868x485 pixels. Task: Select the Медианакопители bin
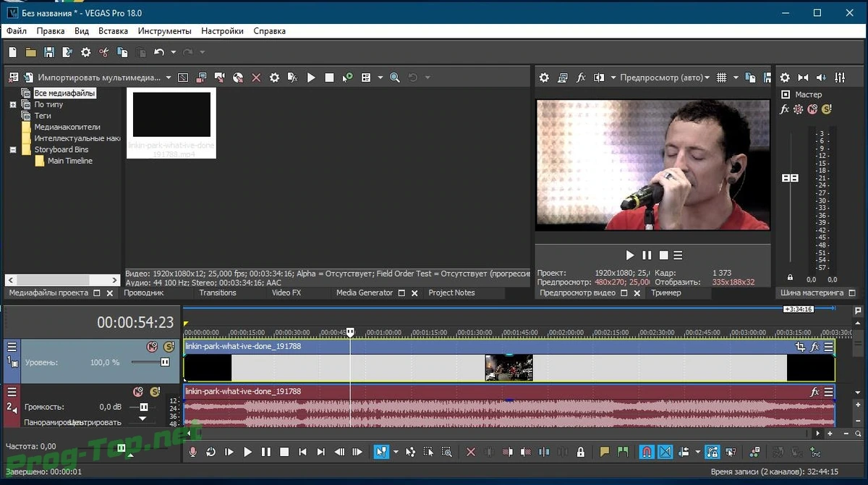[67, 127]
